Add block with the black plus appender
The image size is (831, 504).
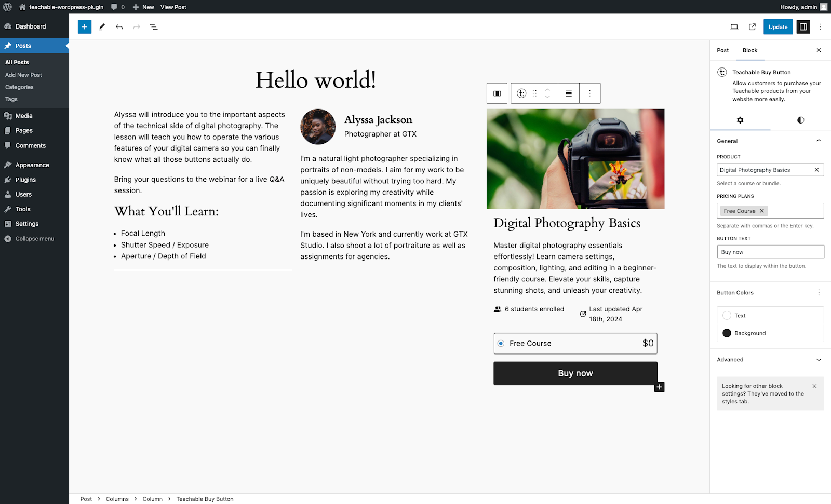click(659, 387)
